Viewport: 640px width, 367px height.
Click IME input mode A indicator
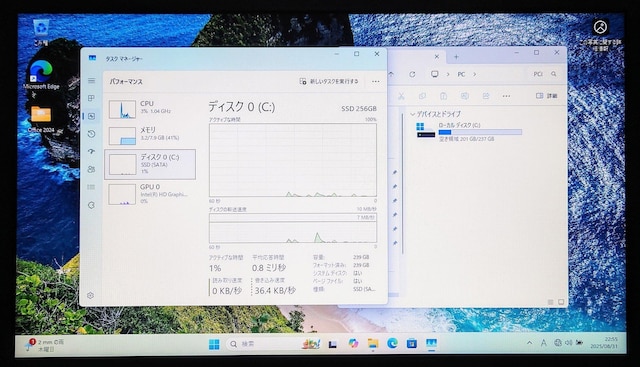[544, 343]
